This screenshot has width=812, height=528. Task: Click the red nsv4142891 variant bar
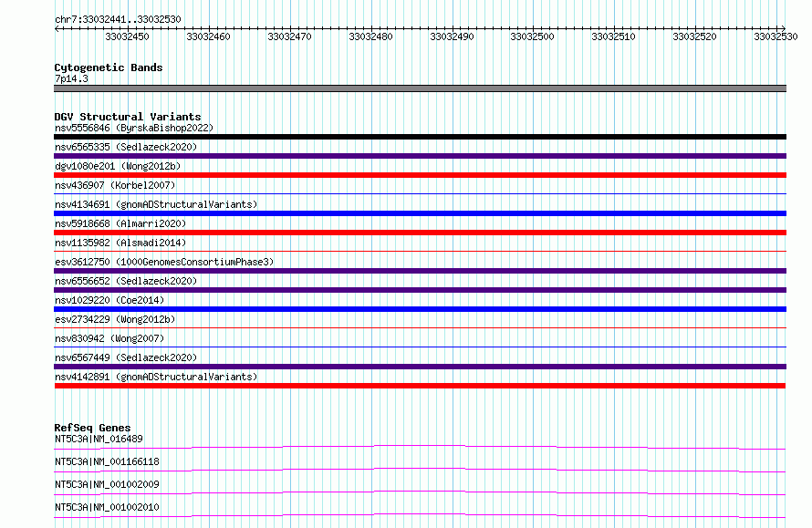[x=420, y=386]
